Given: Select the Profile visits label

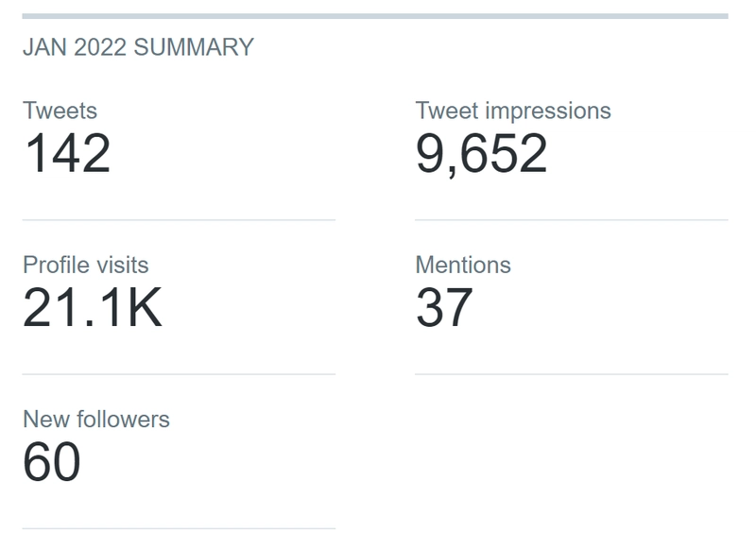Looking at the screenshot, I should (85, 265).
